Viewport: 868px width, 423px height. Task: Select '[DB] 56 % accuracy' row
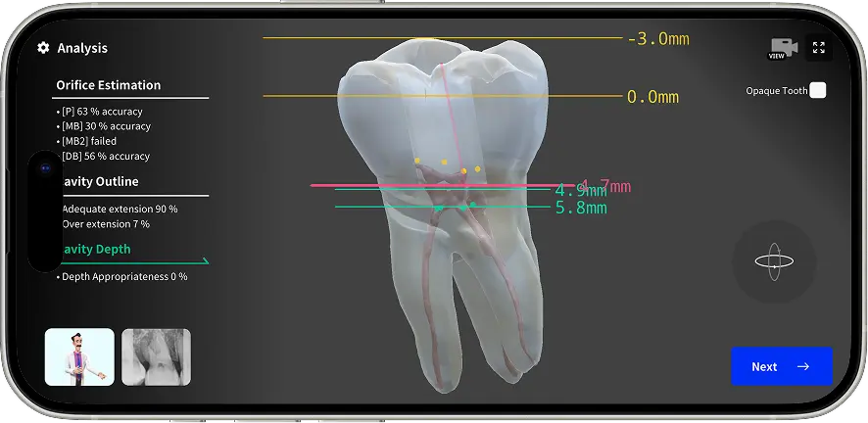[103, 157]
